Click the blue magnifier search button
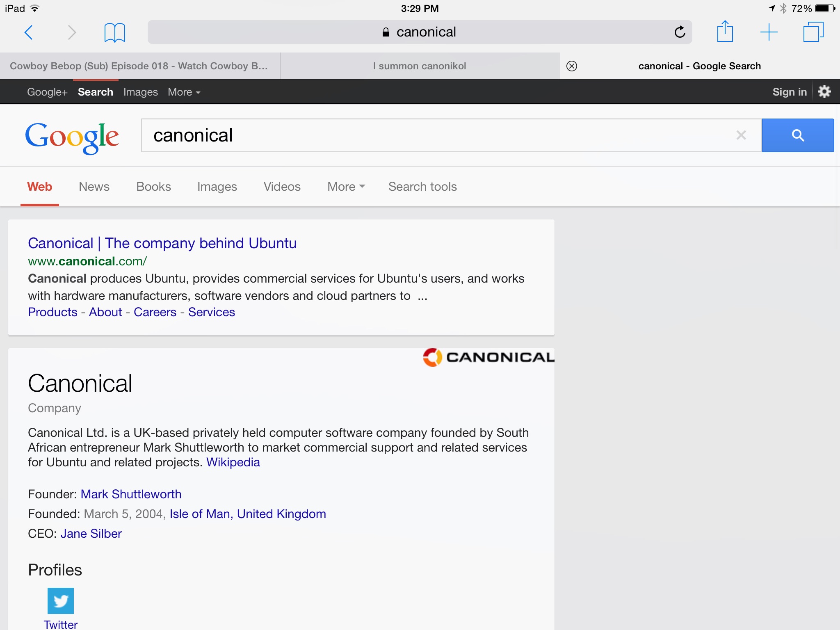 click(798, 135)
